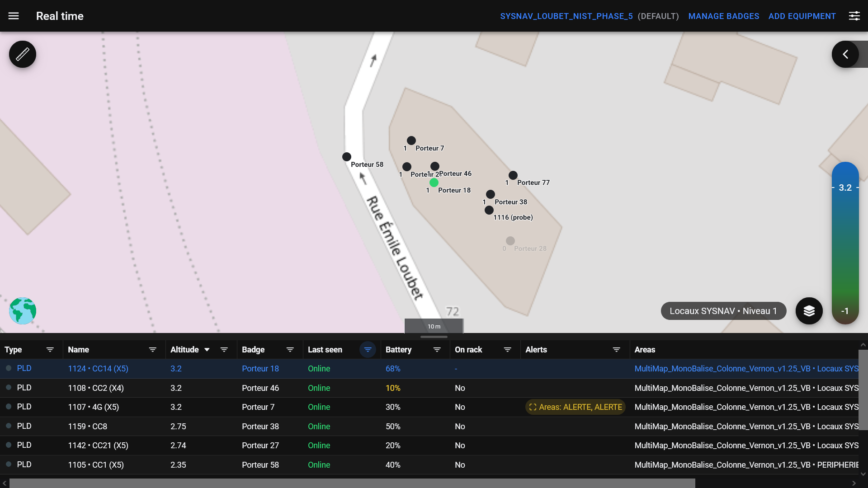Image resolution: width=868 pixels, height=488 pixels.
Task: Filter the Badge column
Action: pos(290,350)
